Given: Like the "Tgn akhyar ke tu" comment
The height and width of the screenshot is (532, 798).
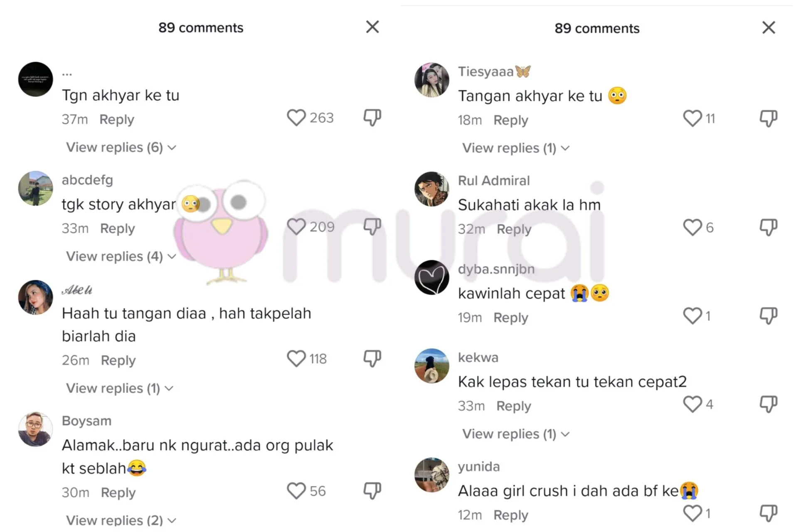Looking at the screenshot, I should pos(296,118).
